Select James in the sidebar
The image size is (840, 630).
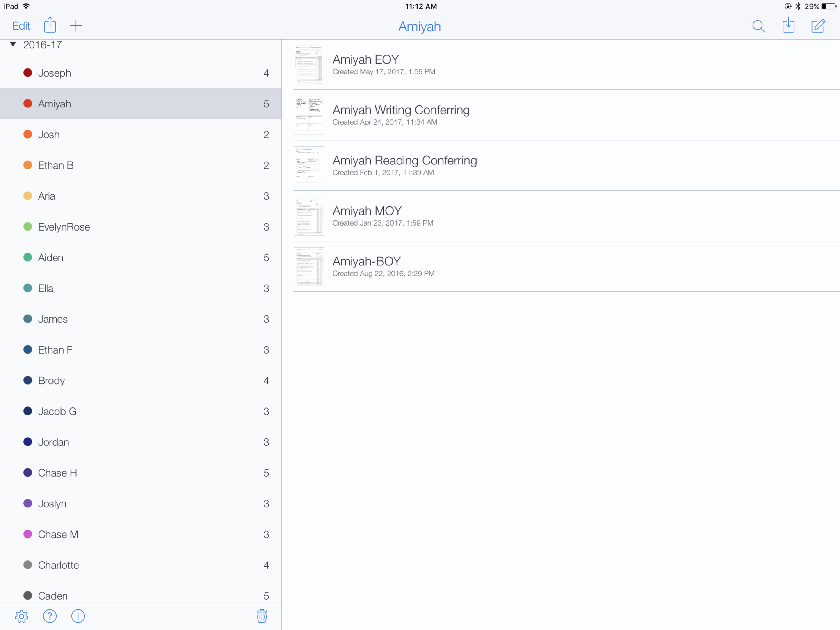[140, 319]
